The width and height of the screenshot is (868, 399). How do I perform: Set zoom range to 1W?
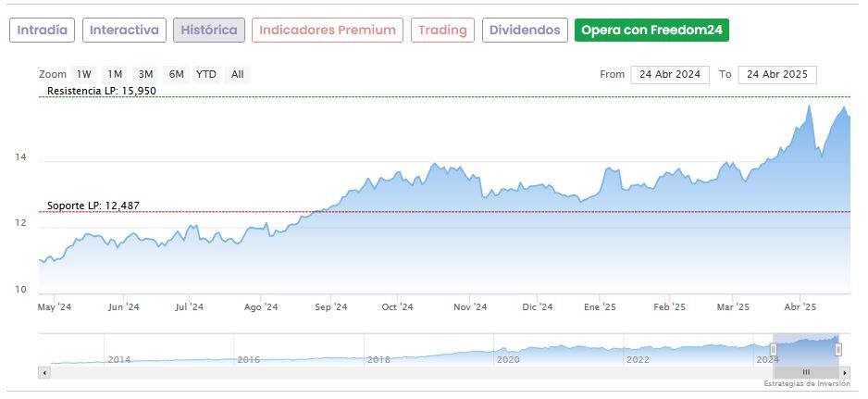pos(84,75)
